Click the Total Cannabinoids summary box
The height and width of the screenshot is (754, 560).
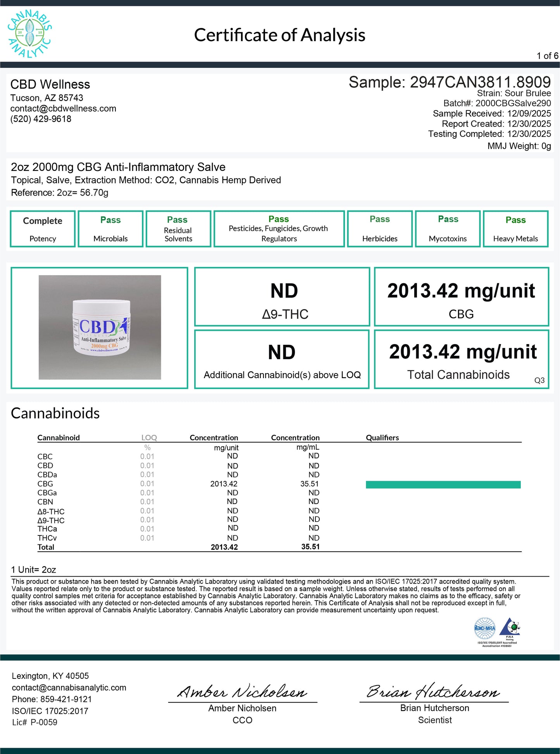tap(462, 359)
